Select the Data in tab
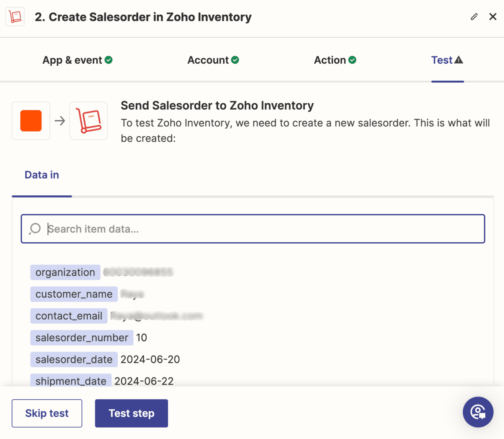This screenshot has height=439, width=504. (42, 175)
